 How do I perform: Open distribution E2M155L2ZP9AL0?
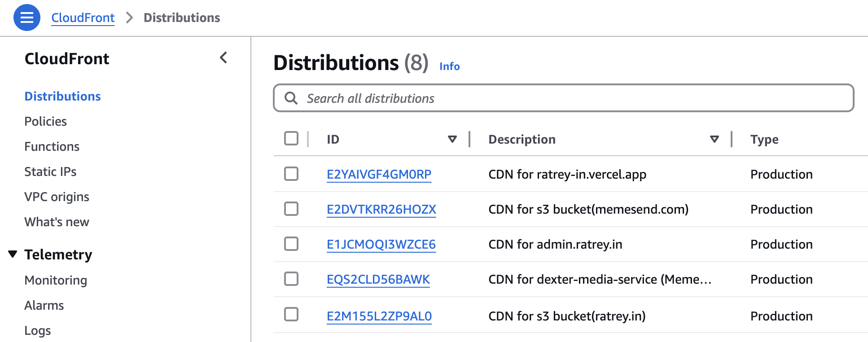coord(379,316)
